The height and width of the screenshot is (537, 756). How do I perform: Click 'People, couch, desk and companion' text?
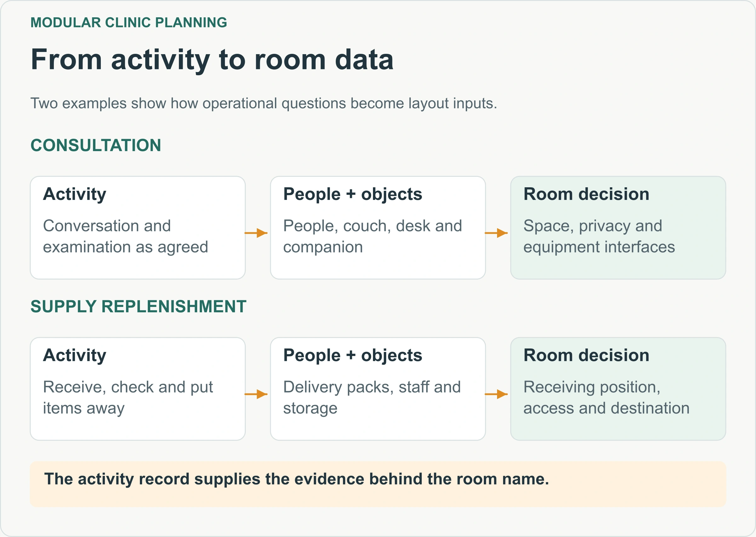(x=373, y=236)
